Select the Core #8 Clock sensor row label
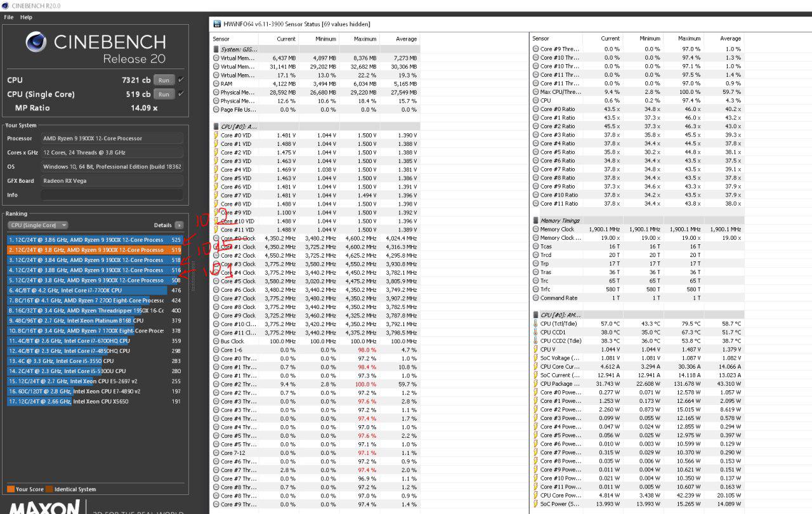The width and height of the screenshot is (812, 514). [x=239, y=307]
